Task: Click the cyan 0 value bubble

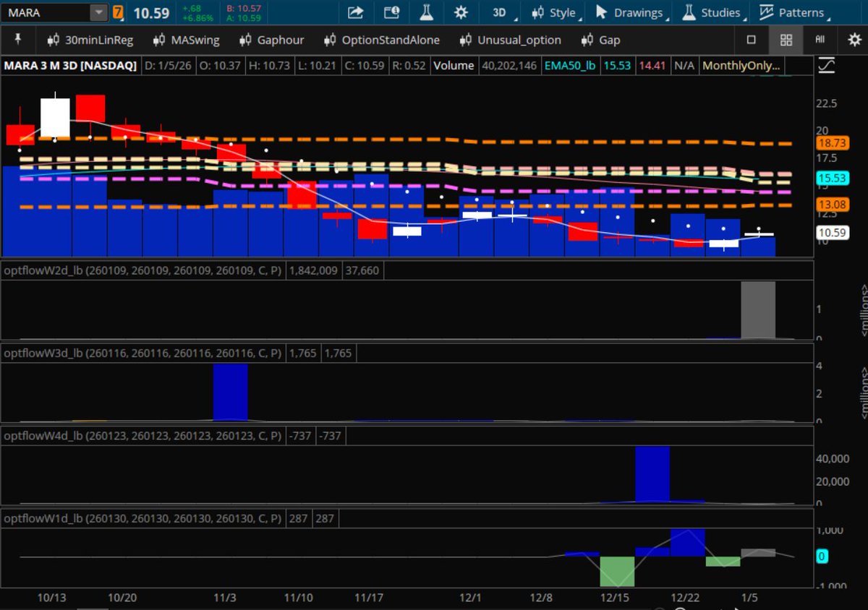Action: click(822, 557)
